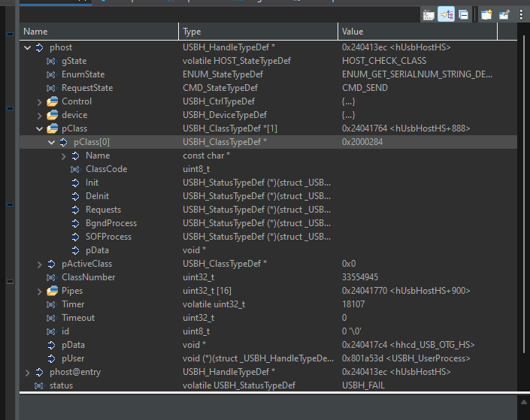The image size is (530, 420).
Task: Click the struct icon beside device
Action: pos(52,115)
